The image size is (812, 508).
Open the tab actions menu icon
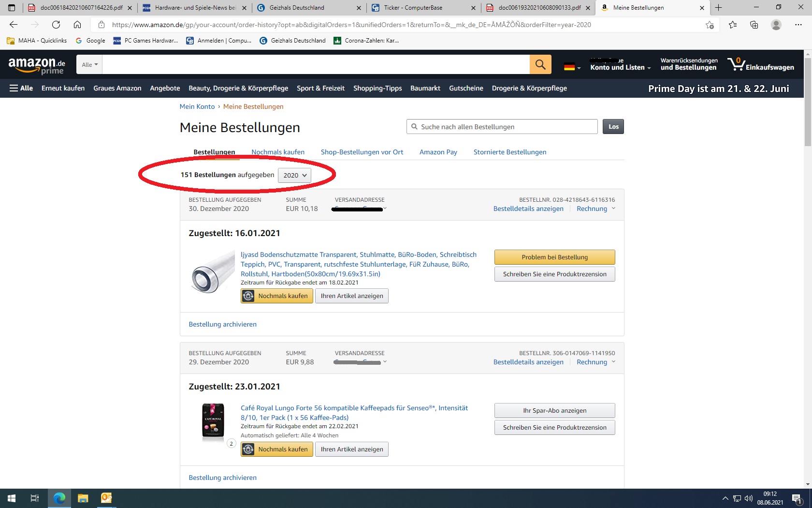[x=12, y=8]
